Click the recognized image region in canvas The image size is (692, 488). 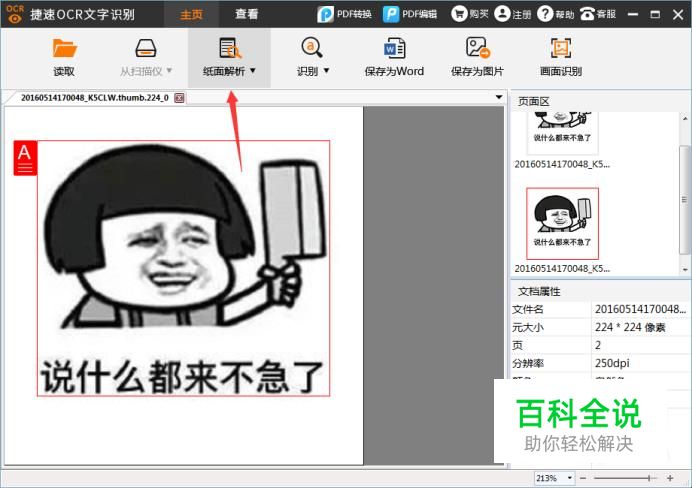coord(184,268)
